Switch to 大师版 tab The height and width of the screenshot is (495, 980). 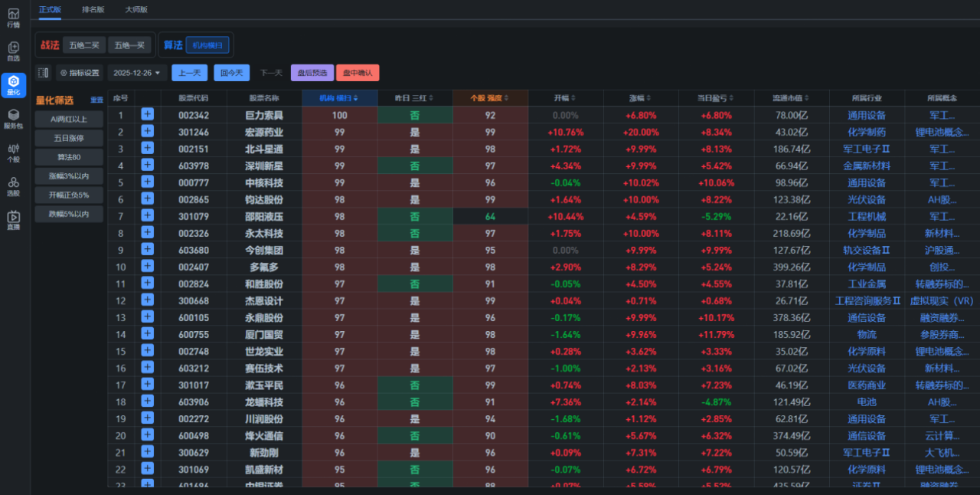[136, 9]
